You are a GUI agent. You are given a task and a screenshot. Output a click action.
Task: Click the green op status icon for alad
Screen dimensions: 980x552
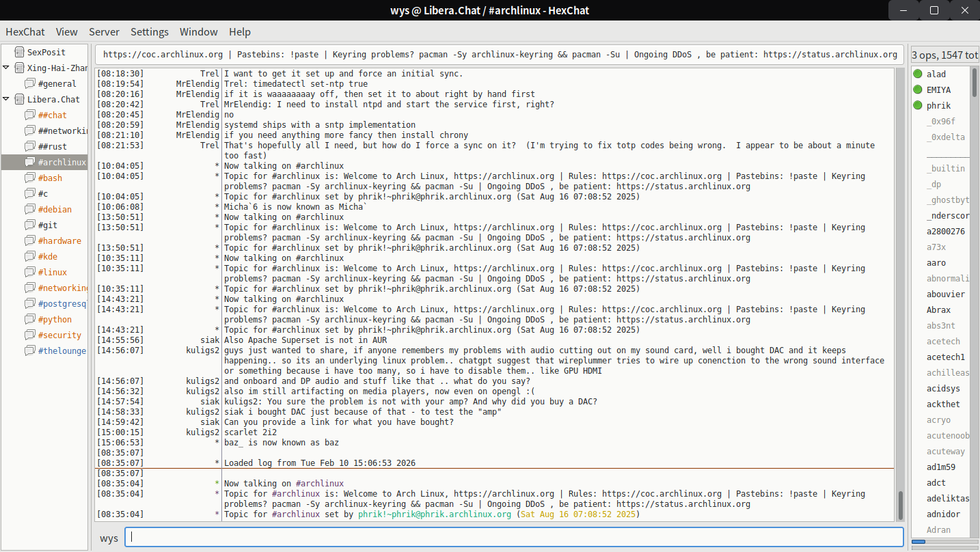click(x=918, y=74)
